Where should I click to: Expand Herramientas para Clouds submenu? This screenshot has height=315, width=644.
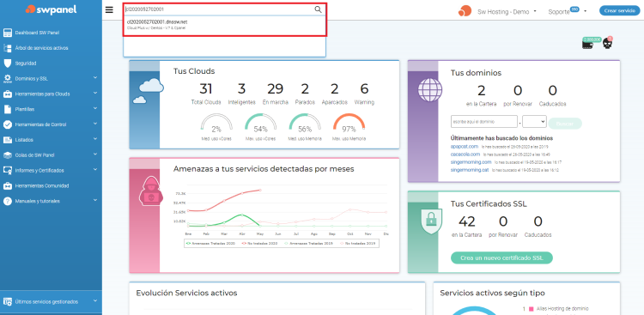click(x=94, y=94)
